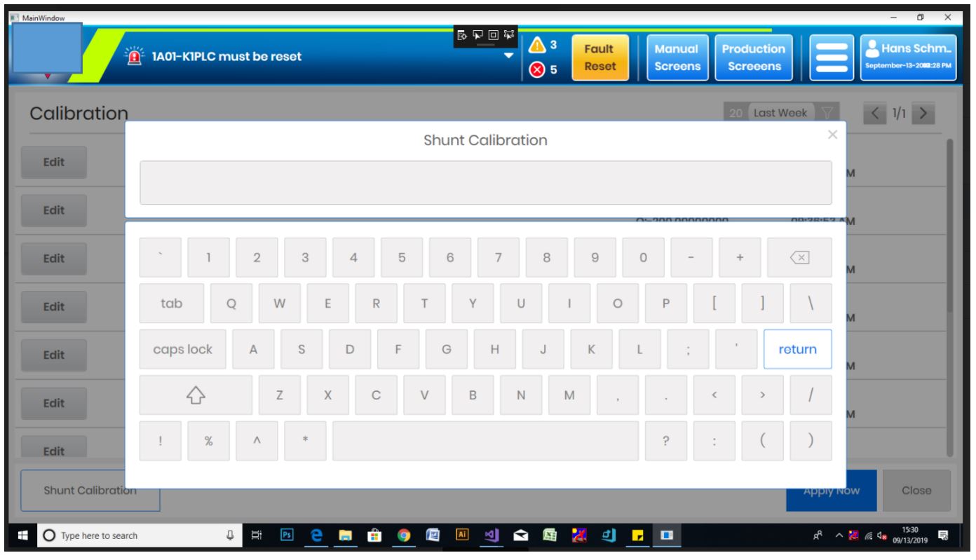The height and width of the screenshot is (560, 976).
Task: Close the Shunt Calibration keyboard dialog
Action: 832,135
